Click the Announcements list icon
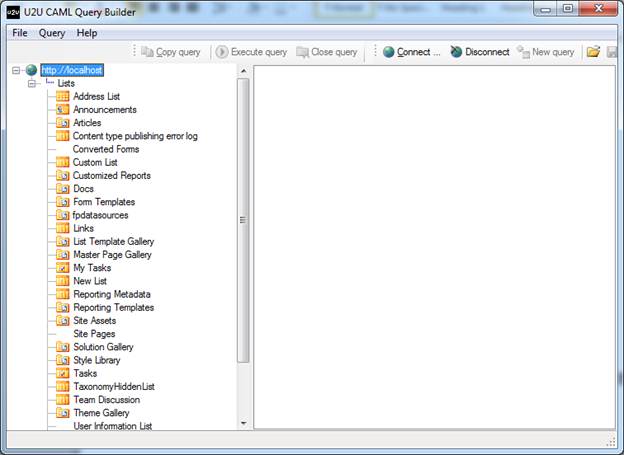The image size is (624, 455). (x=62, y=109)
